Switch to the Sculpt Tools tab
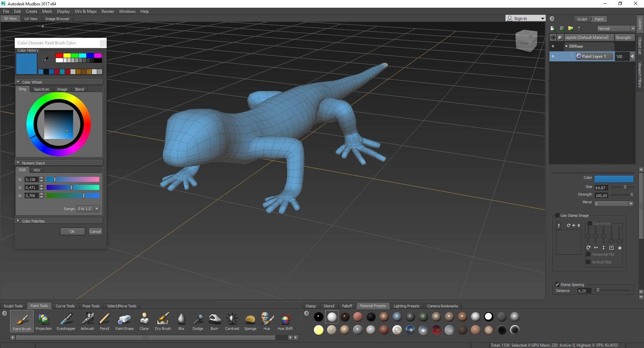The width and height of the screenshot is (644, 348). coord(13,306)
